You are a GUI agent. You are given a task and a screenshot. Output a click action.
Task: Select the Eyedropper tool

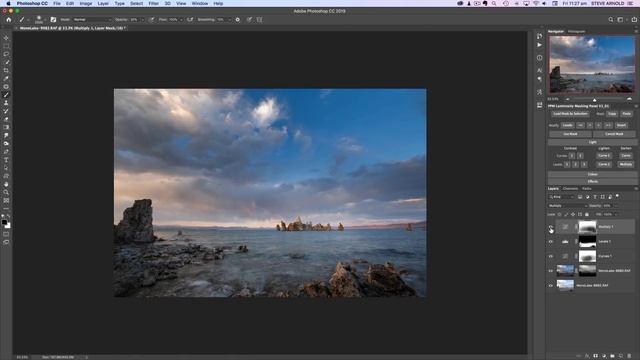pos(6,78)
